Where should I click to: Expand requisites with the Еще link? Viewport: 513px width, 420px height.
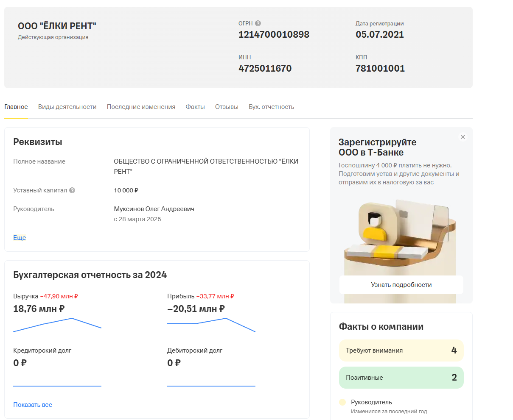pyautogui.click(x=20, y=238)
